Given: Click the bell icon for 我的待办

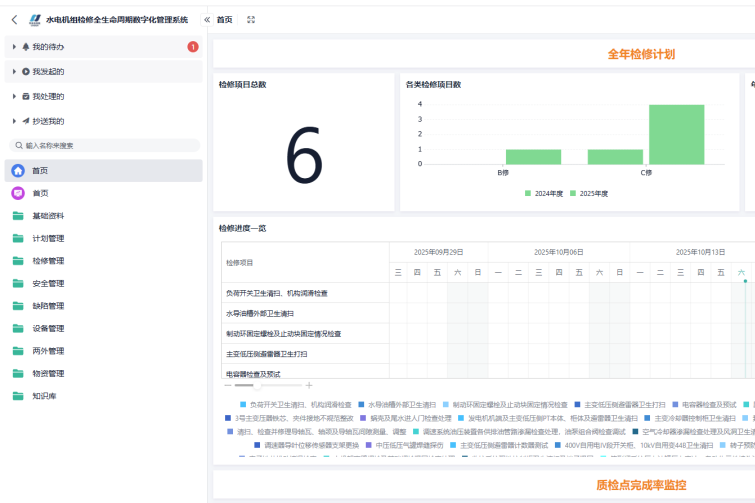Looking at the screenshot, I should 26,47.
